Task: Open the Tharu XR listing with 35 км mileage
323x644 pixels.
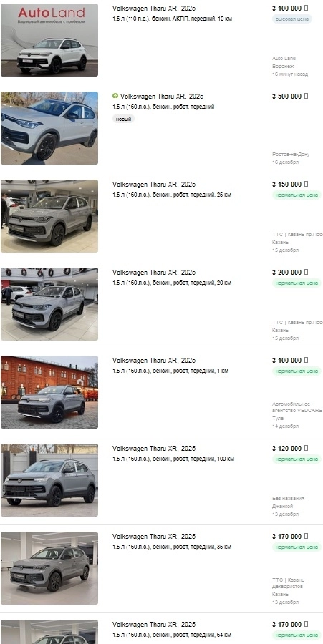Action: tap(154, 537)
